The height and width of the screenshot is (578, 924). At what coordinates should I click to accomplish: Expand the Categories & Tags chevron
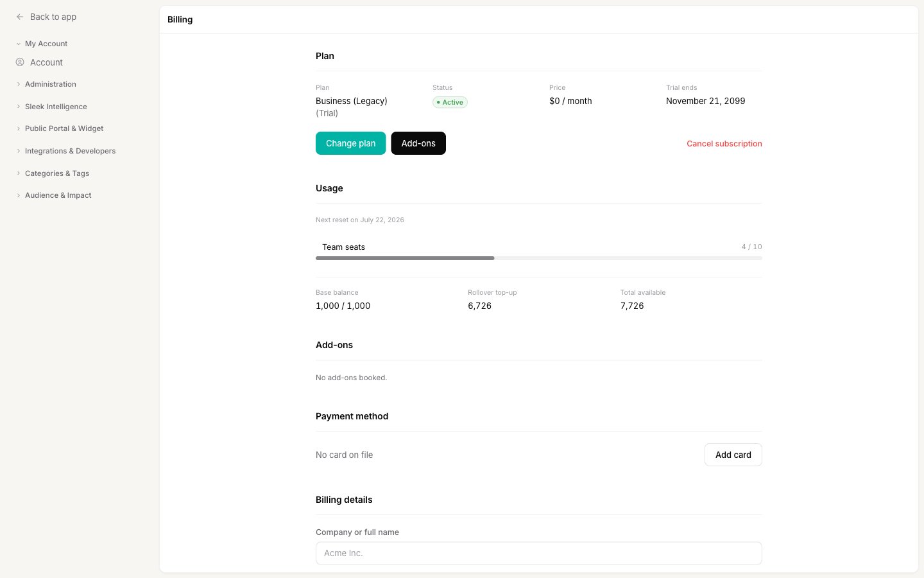click(x=19, y=173)
